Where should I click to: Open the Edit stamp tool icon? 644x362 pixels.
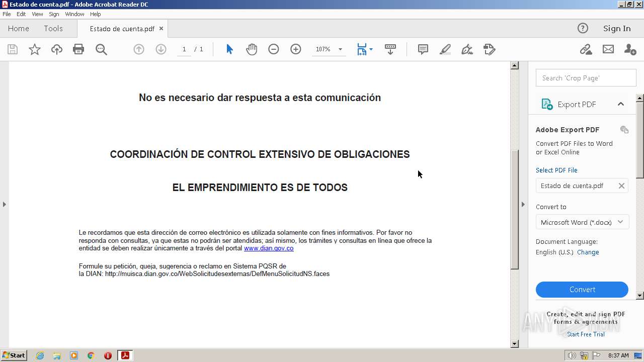click(490, 49)
